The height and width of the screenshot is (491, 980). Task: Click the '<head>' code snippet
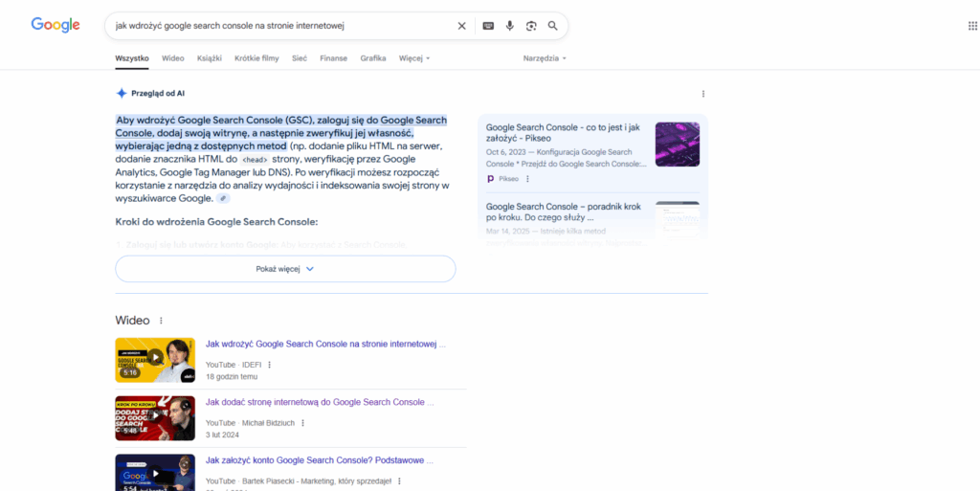(x=255, y=159)
